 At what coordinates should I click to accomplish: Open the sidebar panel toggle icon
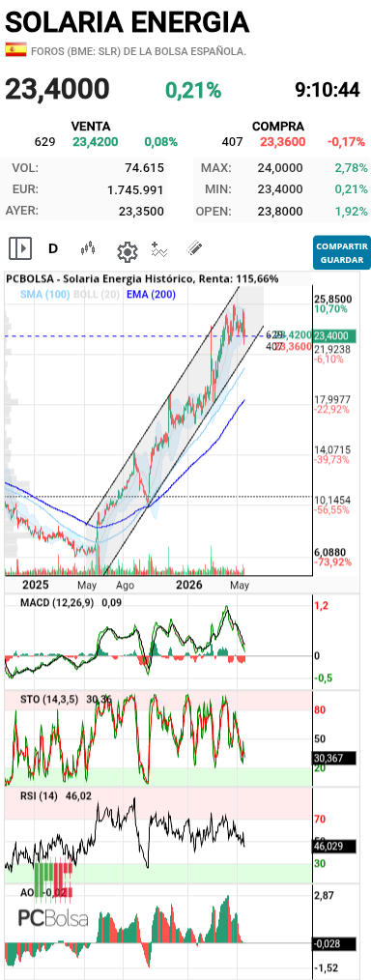point(20,248)
